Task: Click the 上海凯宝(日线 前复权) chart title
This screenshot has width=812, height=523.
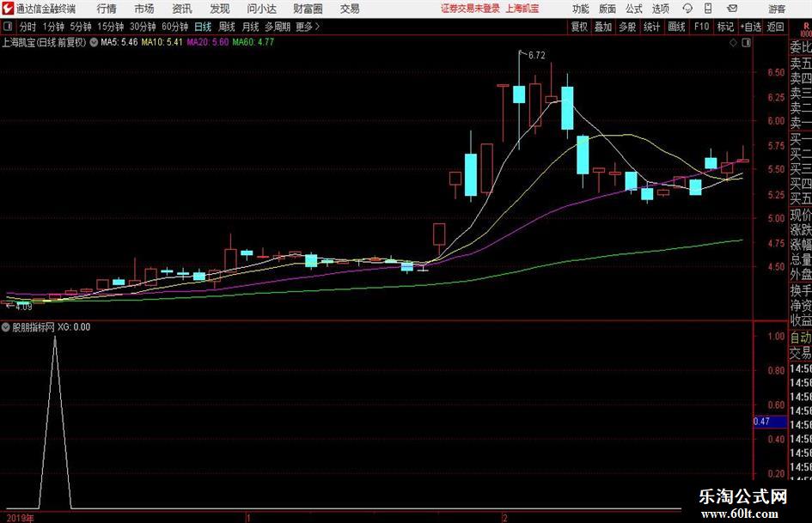Action: (44, 42)
